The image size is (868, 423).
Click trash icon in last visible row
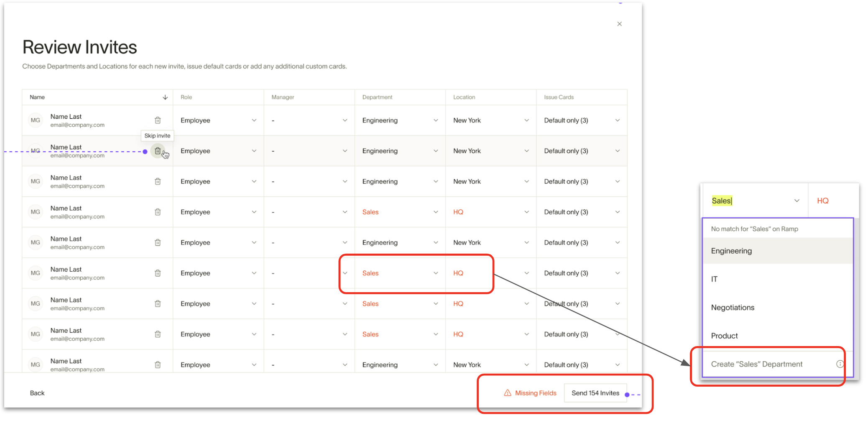click(x=158, y=364)
